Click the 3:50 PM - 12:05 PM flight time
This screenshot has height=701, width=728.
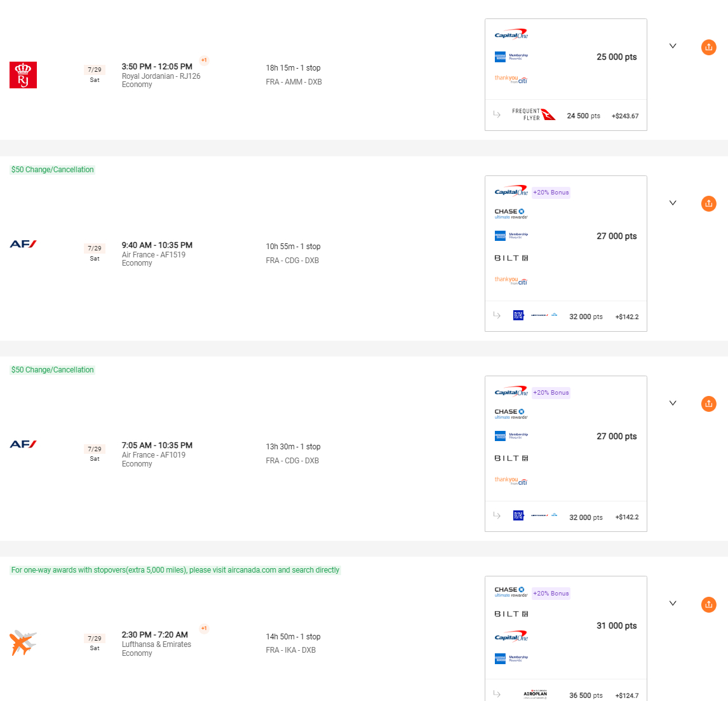pos(157,67)
